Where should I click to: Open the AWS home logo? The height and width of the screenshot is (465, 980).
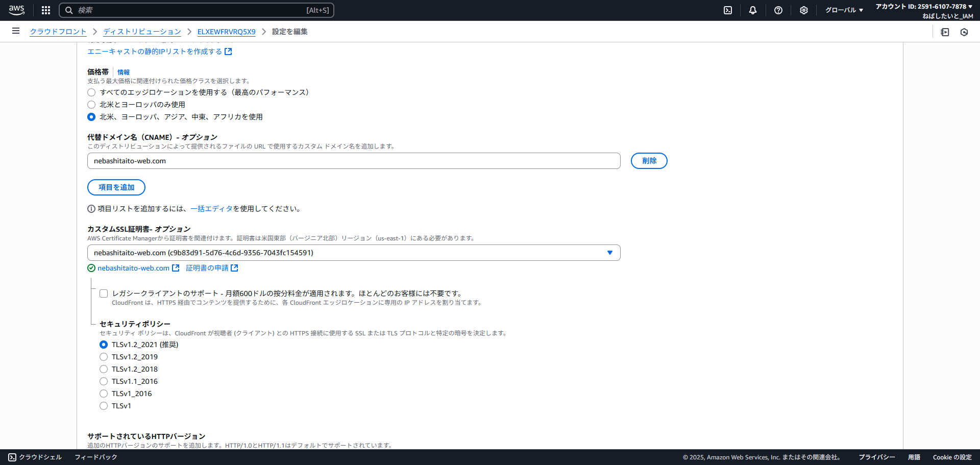(17, 10)
